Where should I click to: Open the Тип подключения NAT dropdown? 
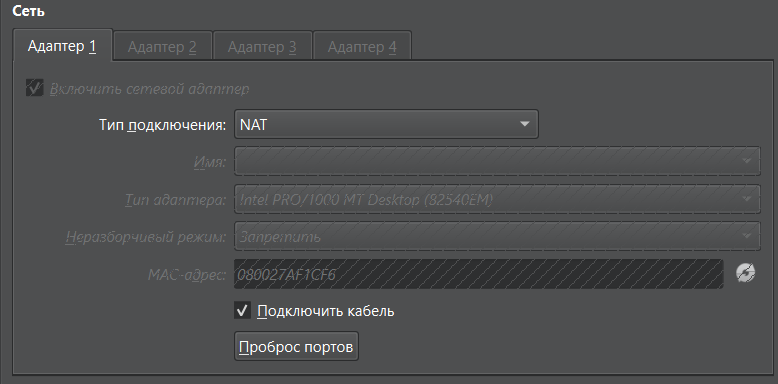386,124
